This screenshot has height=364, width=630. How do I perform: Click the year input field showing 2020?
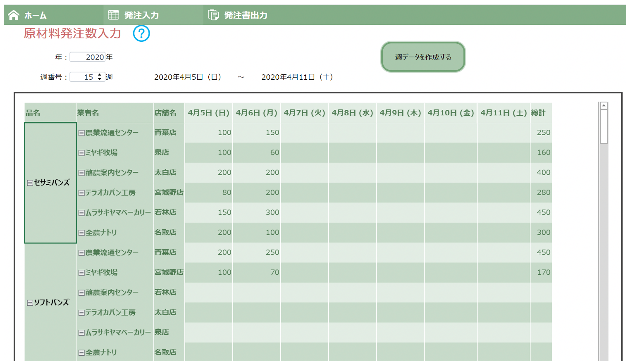(x=87, y=57)
